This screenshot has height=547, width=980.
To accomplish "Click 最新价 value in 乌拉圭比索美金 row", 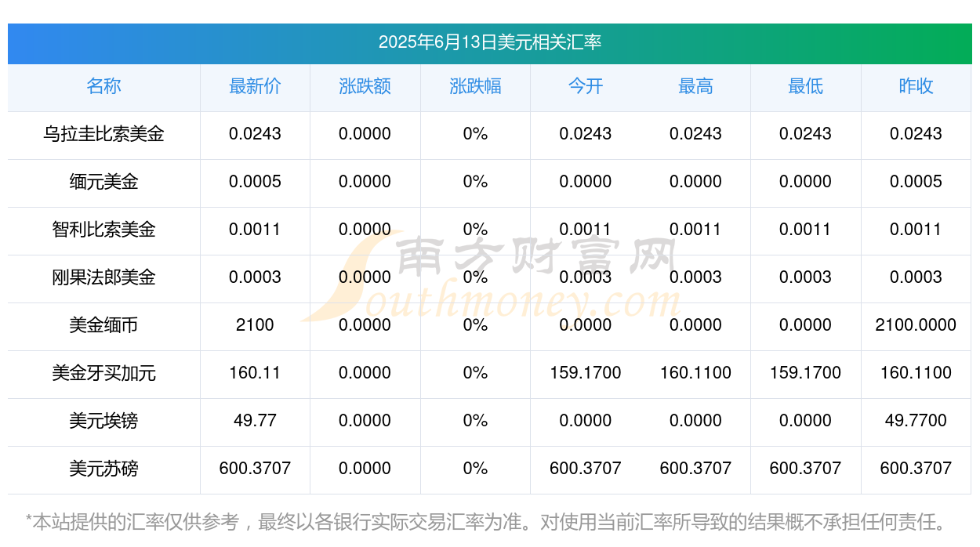I will pyautogui.click(x=255, y=134).
